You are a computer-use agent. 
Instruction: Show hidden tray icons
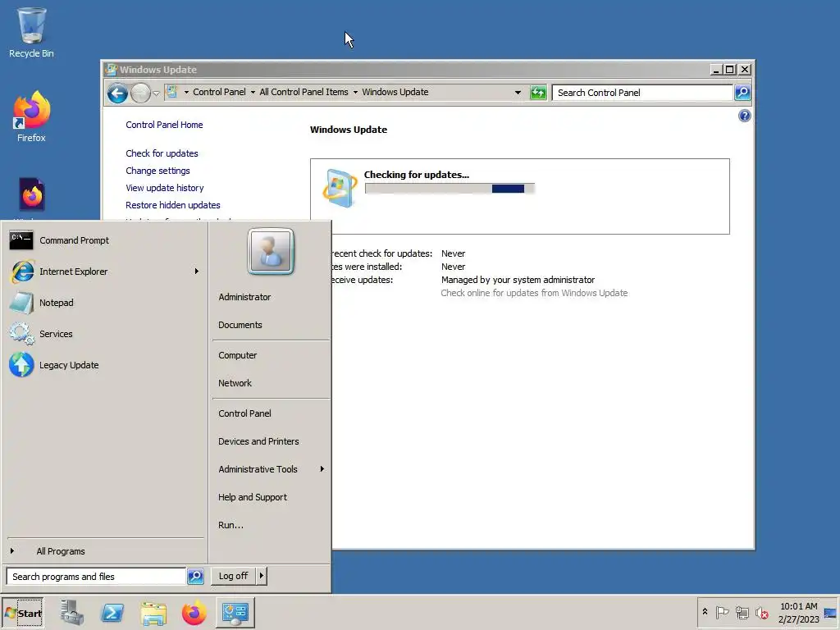click(705, 612)
